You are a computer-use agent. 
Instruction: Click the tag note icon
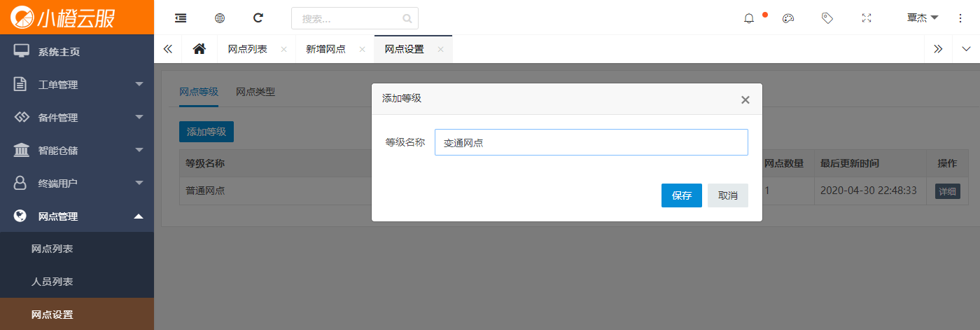[827, 18]
